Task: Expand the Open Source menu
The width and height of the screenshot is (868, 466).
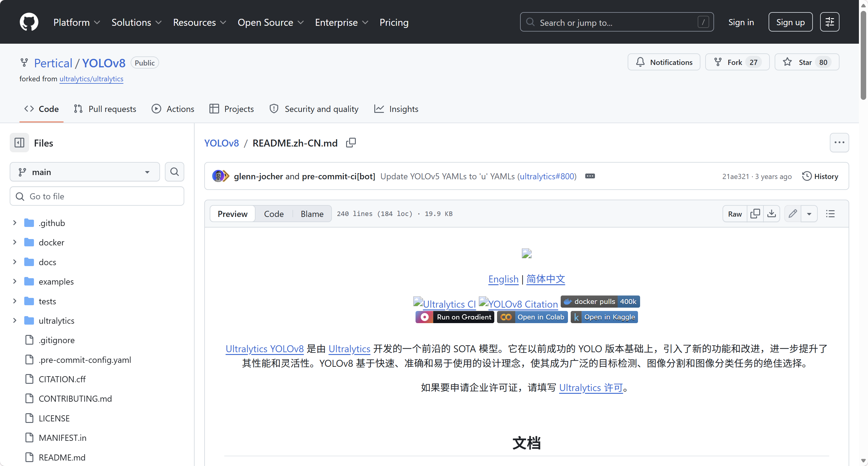Action: pos(270,22)
